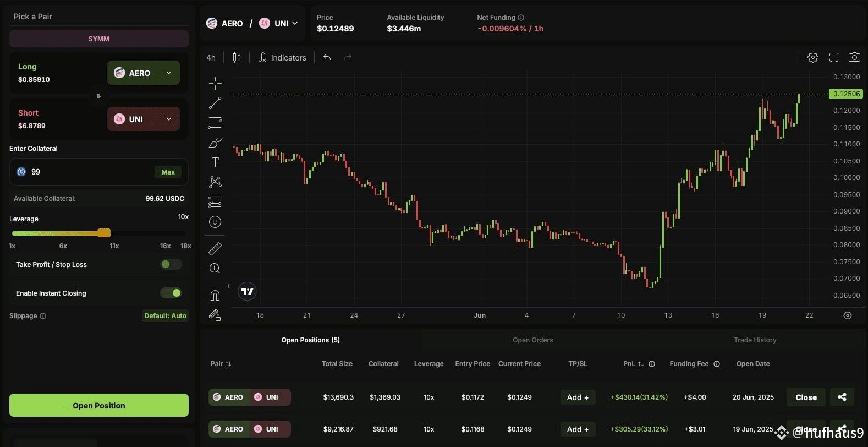This screenshot has height=447, width=868.
Task: Select the SYMM tab
Action: [x=99, y=39]
